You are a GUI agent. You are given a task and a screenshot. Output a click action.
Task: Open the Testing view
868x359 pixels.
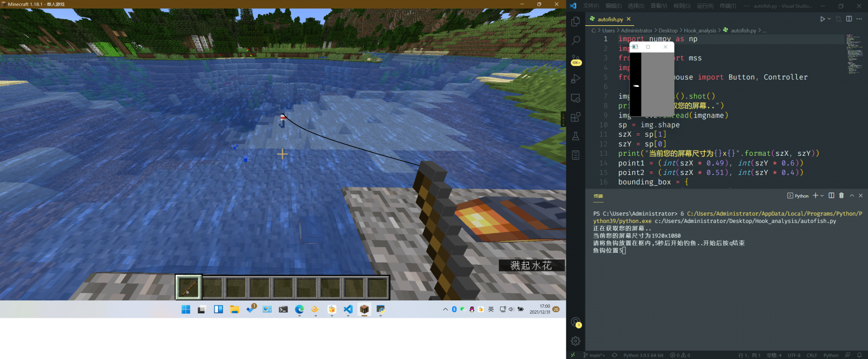(575, 135)
